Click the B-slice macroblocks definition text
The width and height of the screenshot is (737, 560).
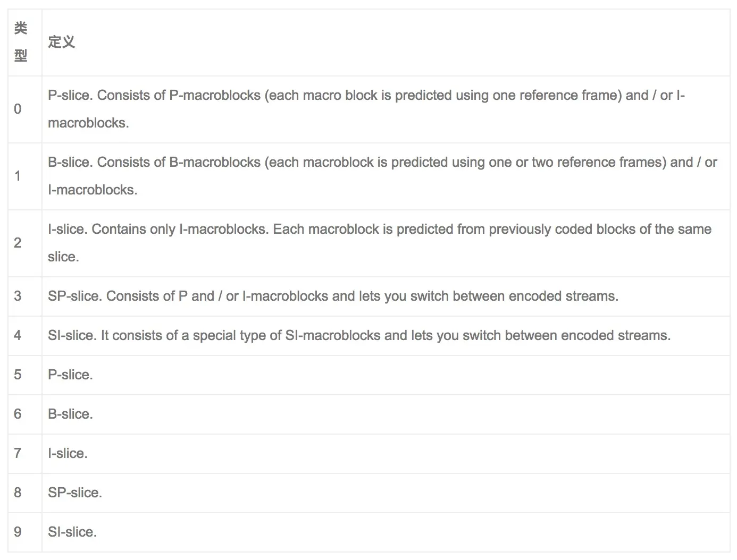(382, 176)
